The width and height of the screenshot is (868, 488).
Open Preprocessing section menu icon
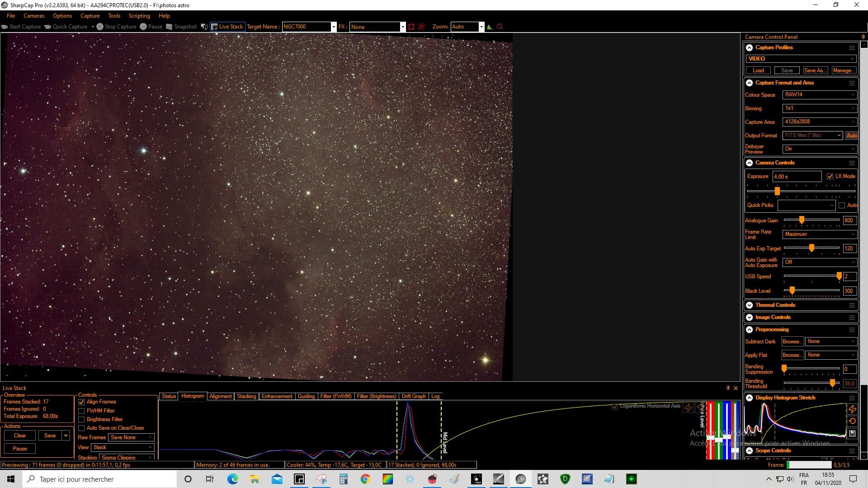point(852,329)
